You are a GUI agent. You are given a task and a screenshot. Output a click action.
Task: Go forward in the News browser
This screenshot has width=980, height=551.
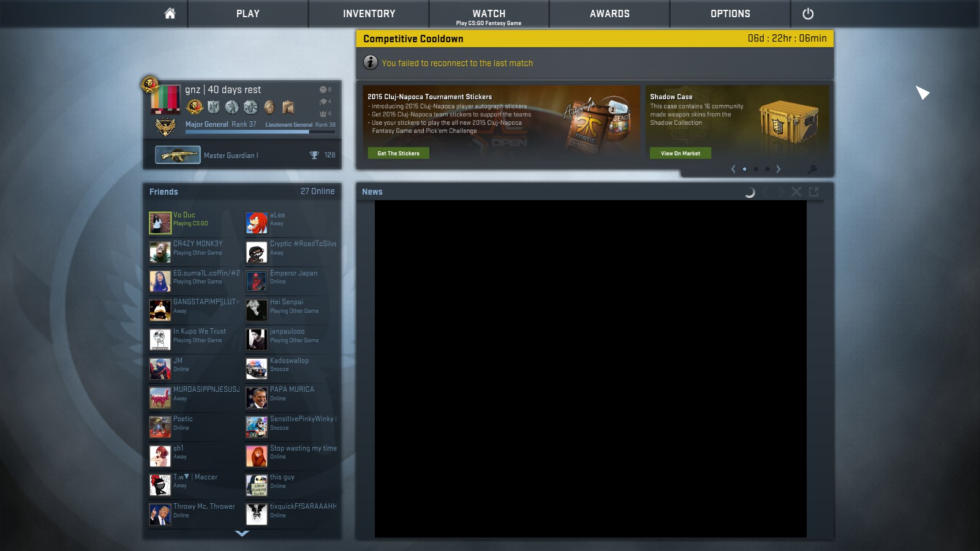[781, 192]
